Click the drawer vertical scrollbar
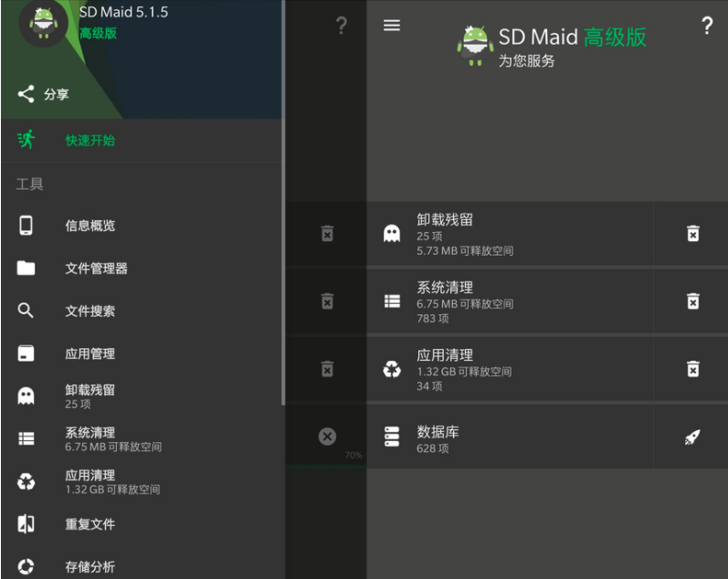The width and height of the screenshot is (728, 579). click(283, 203)
